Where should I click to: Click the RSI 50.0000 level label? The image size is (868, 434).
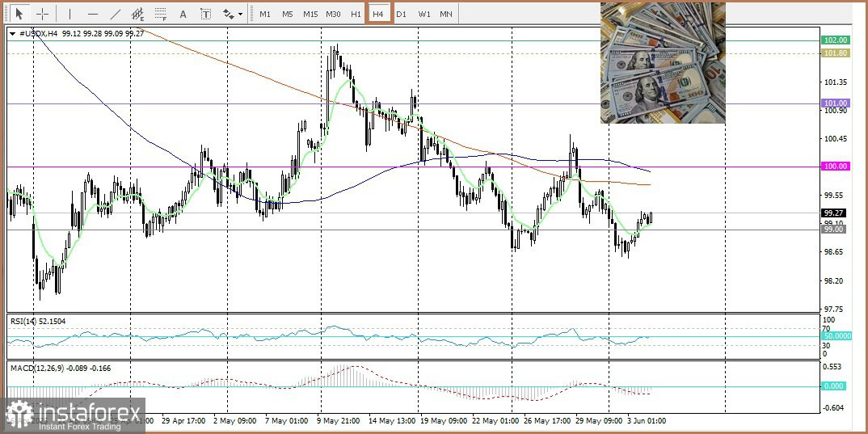pyautogui.click(x=838, y=336)
